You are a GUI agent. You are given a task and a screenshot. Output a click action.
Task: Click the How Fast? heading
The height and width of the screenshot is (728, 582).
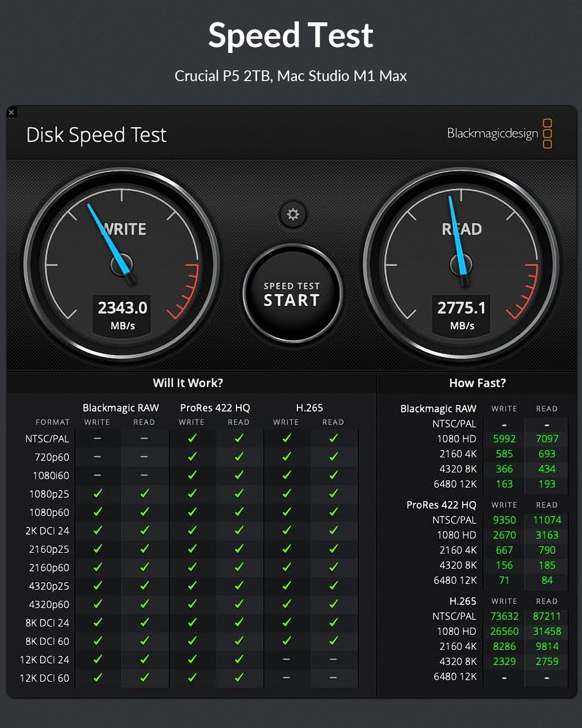(477, 383)
